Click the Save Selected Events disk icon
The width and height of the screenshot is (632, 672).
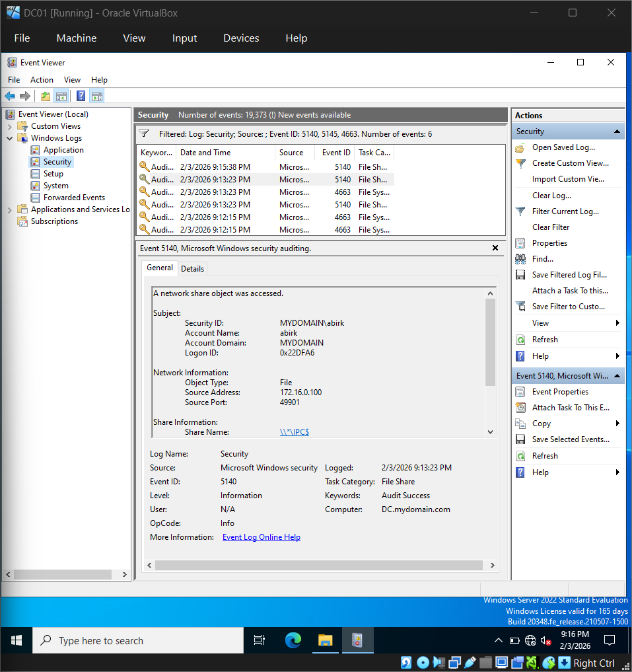click(x=520, y=439)
